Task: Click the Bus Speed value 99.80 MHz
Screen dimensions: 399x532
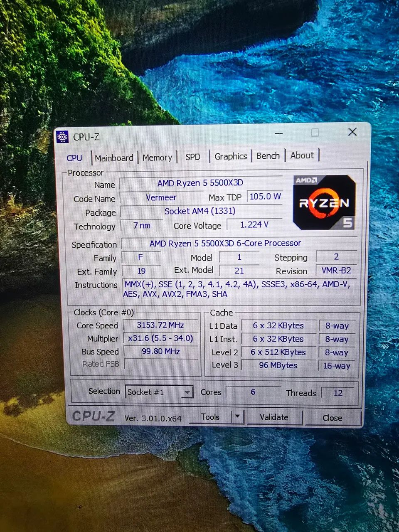Action: coord(161,351)
